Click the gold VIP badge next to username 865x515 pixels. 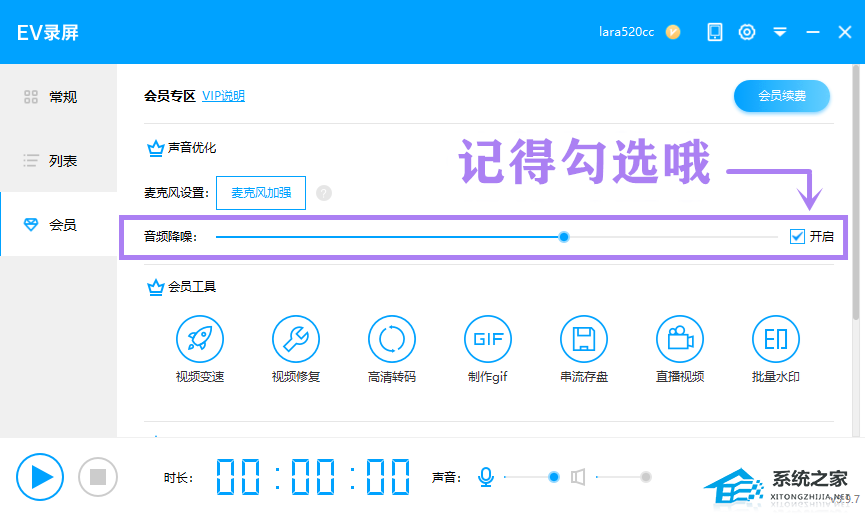pyautogui.click(x=673, y=32)
